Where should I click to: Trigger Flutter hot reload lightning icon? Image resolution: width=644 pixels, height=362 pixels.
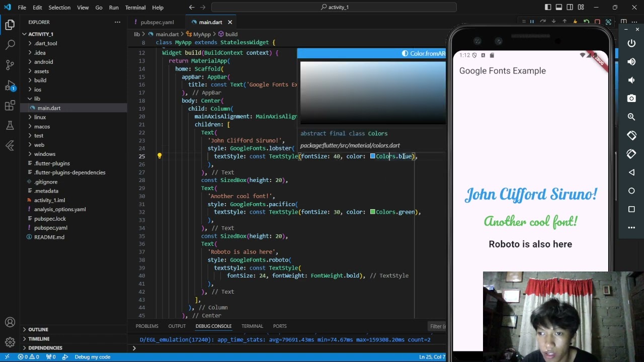point(576,22)
